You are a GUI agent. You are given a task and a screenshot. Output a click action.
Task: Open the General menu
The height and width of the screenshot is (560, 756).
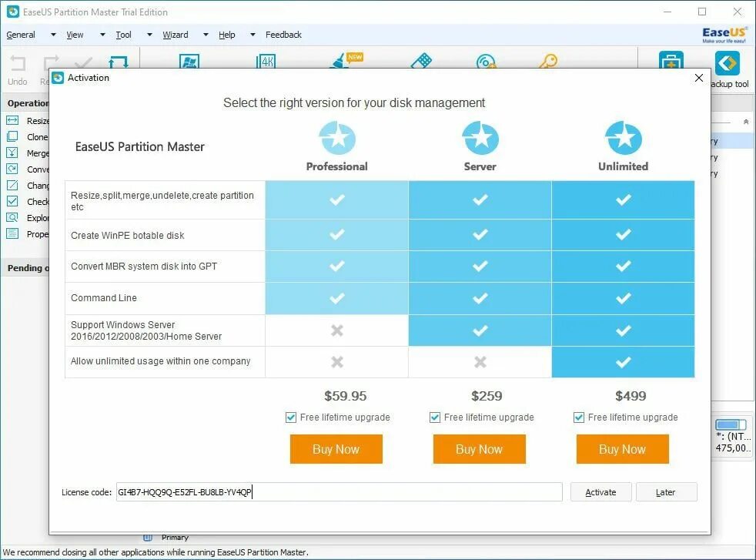tap(21, 35)
